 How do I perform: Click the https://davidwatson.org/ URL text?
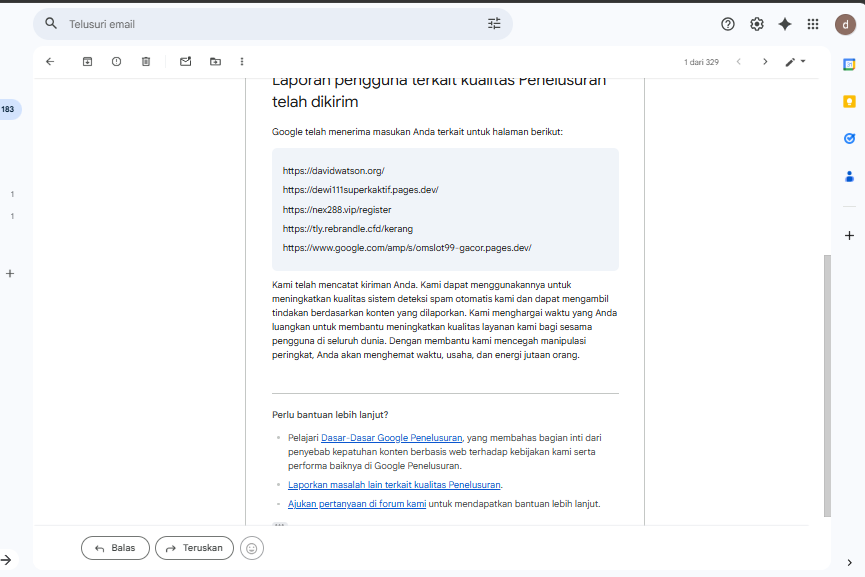pos(334,170)
